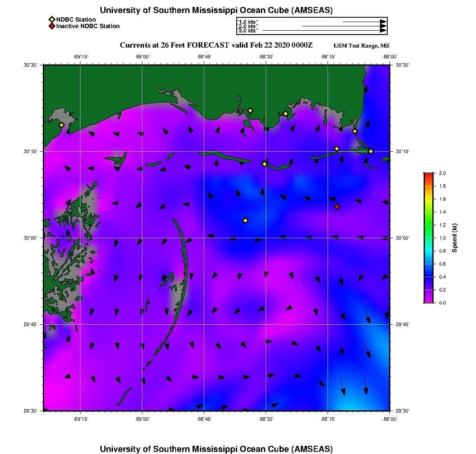Click the red top of the speed colorbar

pos(428,175)
